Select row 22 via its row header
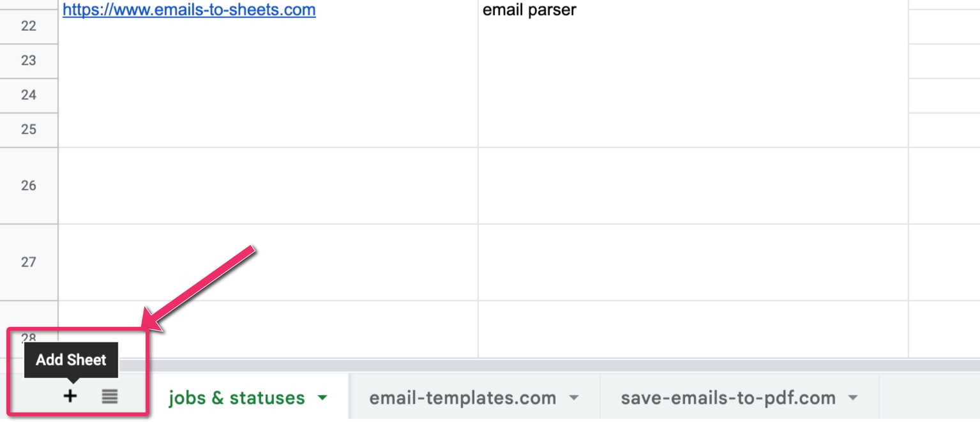Screen dimensions: 980x422 click(x=29, y=26)
